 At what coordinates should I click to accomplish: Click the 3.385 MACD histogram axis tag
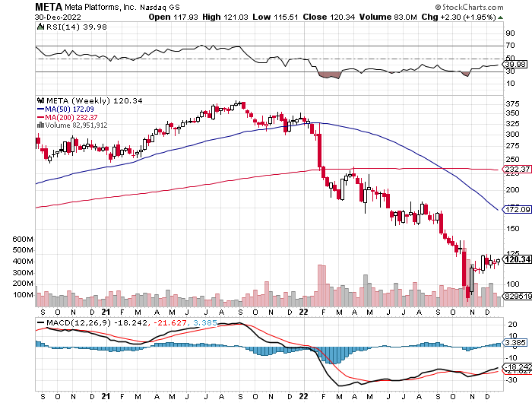(x=515, y=343)
